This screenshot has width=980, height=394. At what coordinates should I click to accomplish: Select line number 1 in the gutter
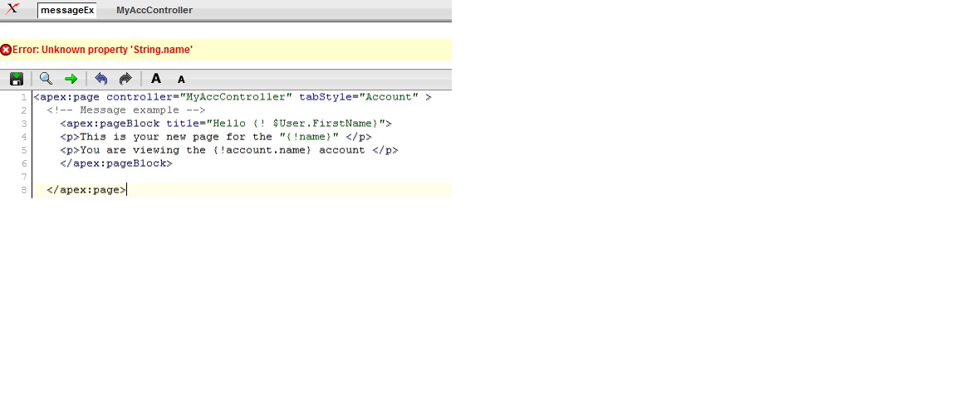point(24,97)
